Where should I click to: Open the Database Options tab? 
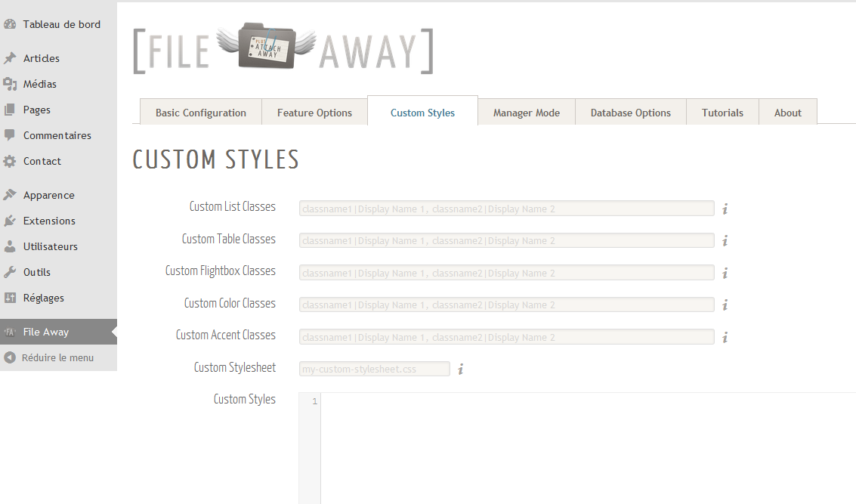click(631, 113)
